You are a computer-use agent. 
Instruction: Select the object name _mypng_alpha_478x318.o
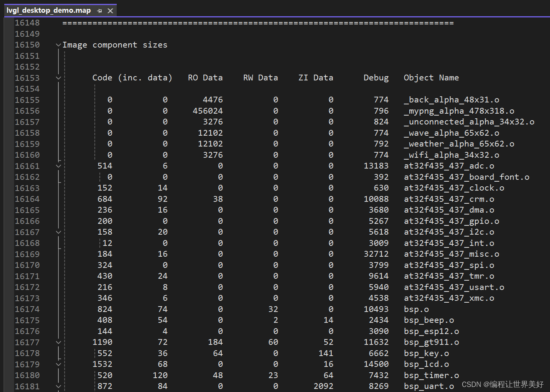[458, 111]
